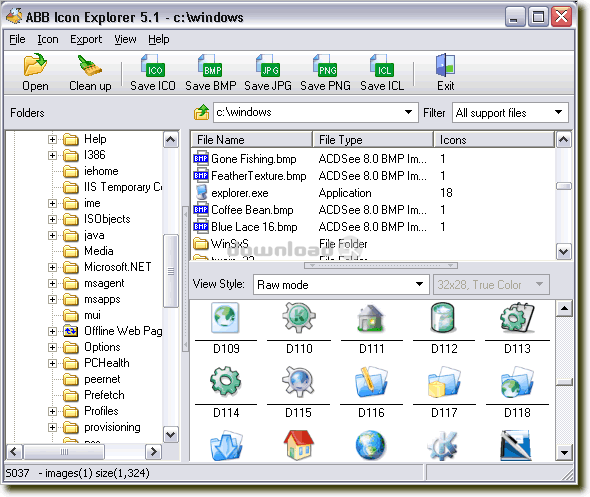Select icon thumbnail D116

tap(371, 381)
